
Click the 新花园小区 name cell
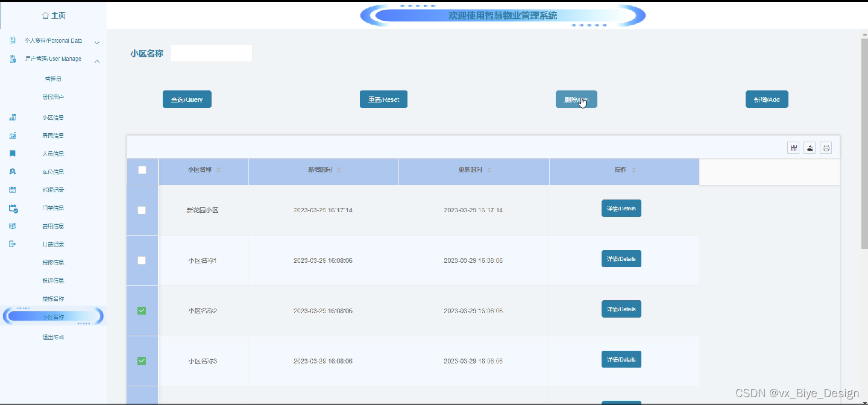203,210
